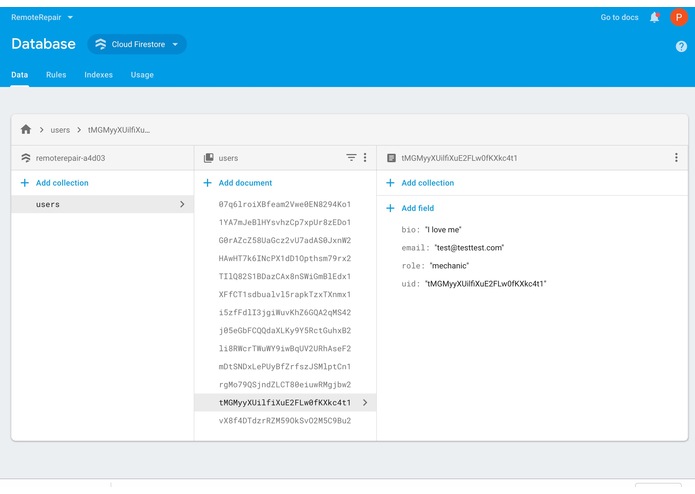Switch to the Indexes tab
Image resolution: width=695 pixels, height=494 pixels.
click(x=98, y=74)
